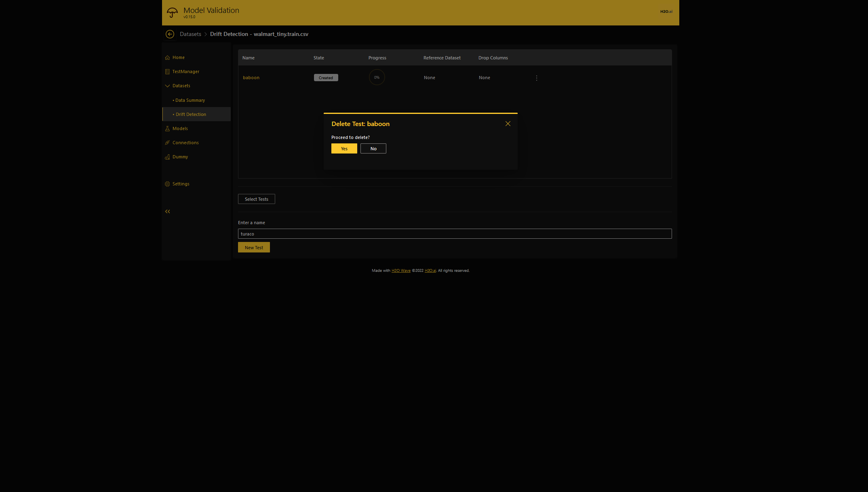868x492 pixels.
Task: Click the back arrow icon near breadcrumbs
Action: pyautogui.click(x=170, y=34)
